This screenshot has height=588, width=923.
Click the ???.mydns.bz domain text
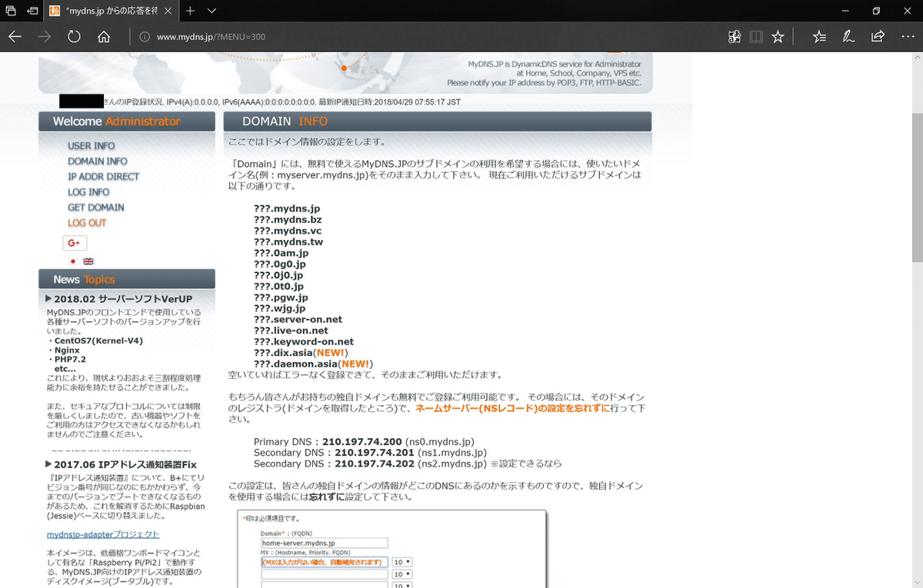coord(288,220)
